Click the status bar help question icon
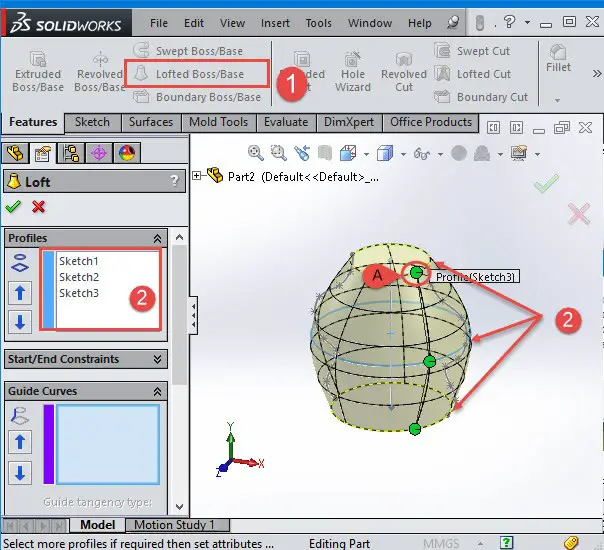This screenshot has height=550, width=604. pos(506,543)
